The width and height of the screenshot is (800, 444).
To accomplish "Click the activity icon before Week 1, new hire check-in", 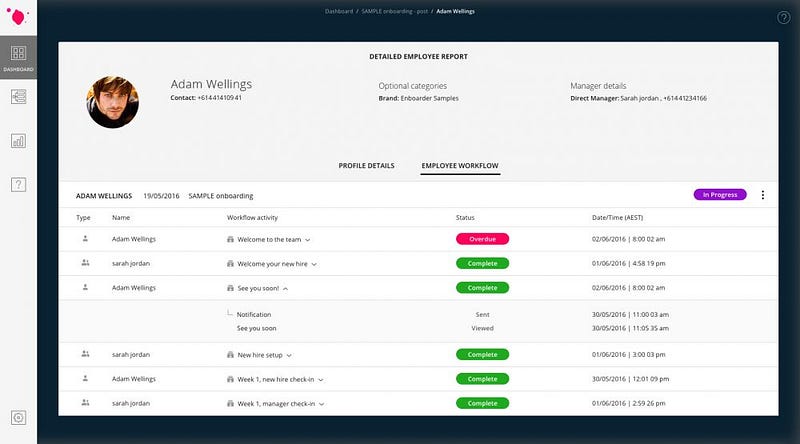I will point(230,379).
